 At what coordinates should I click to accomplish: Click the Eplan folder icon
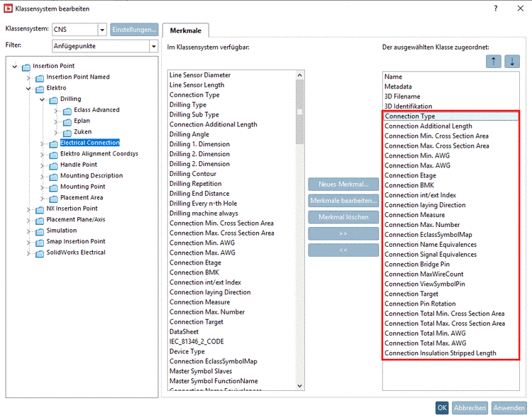(67, 122)
